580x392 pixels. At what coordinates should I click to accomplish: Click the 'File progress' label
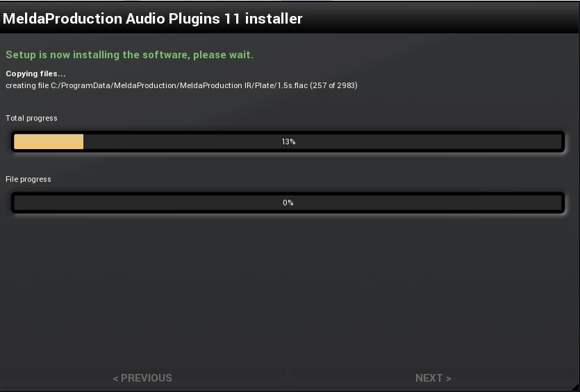[28, 180]
